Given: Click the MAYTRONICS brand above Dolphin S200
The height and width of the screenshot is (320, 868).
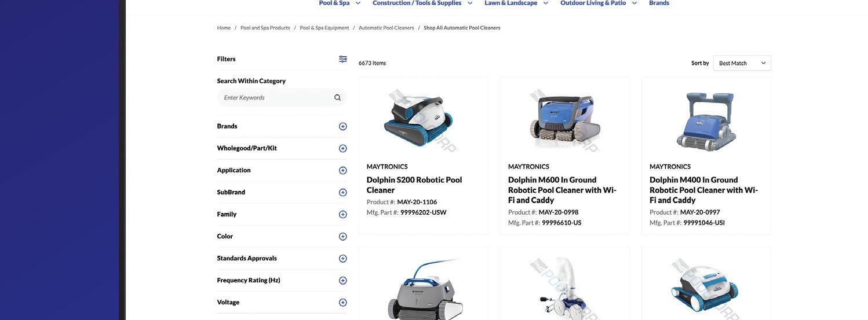Looking at the screenshot, I should click(387, 167).
